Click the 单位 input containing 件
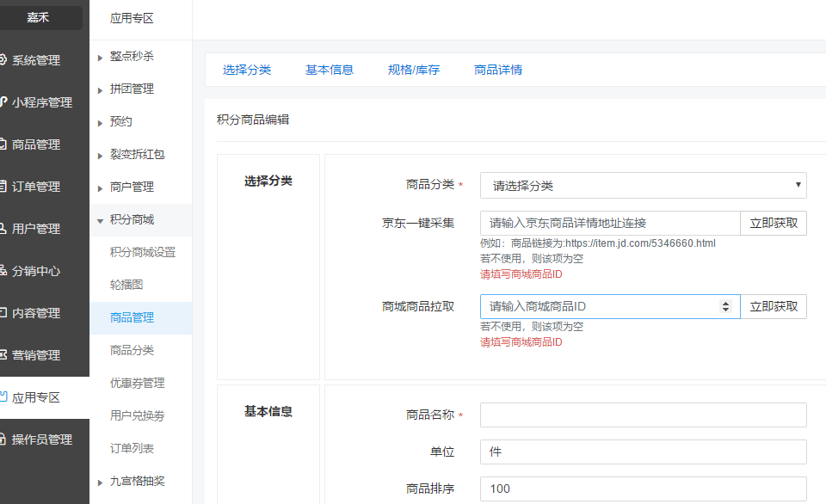826x504 pixels. [644, 452]
